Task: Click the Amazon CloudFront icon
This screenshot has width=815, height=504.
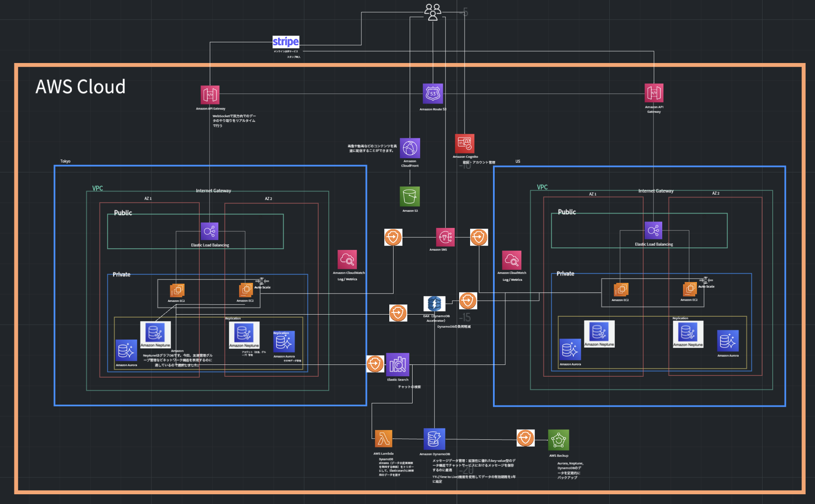Action: pos(410,148)
